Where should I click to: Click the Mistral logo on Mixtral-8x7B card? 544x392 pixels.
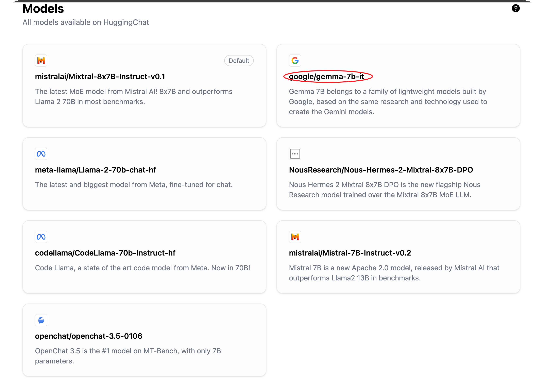click(x=41, y=61)
